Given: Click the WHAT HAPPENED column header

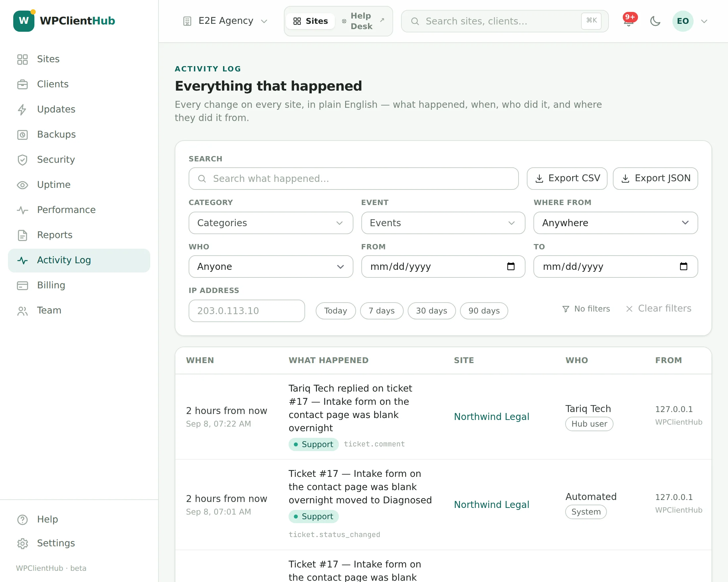Looking at the screenshot, I should (x=329, y=360).
